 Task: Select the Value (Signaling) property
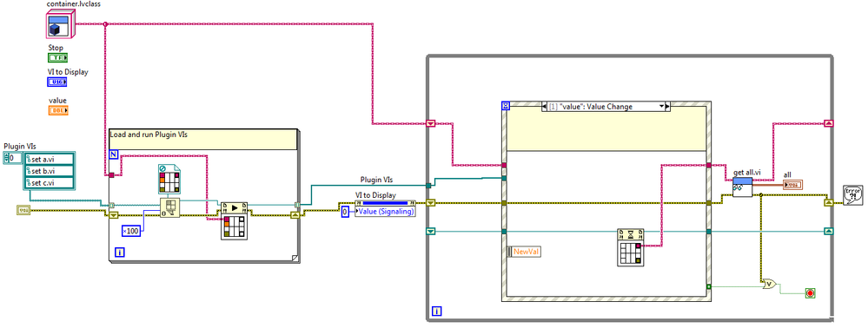pyautogui.click(x=385, y=212)
